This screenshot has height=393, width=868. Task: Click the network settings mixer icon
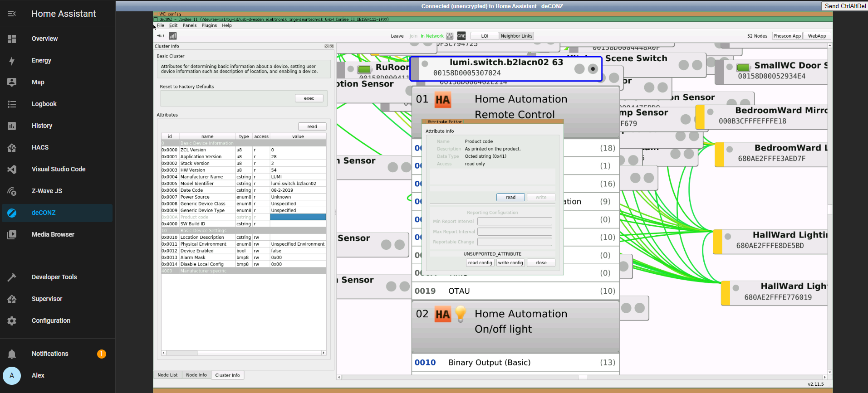(450, 36)
